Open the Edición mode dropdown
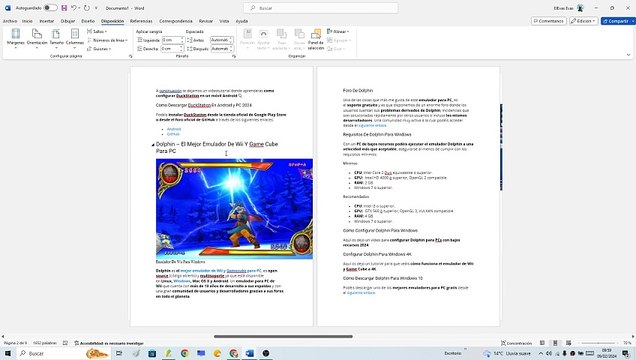 [x=583, y=21]
